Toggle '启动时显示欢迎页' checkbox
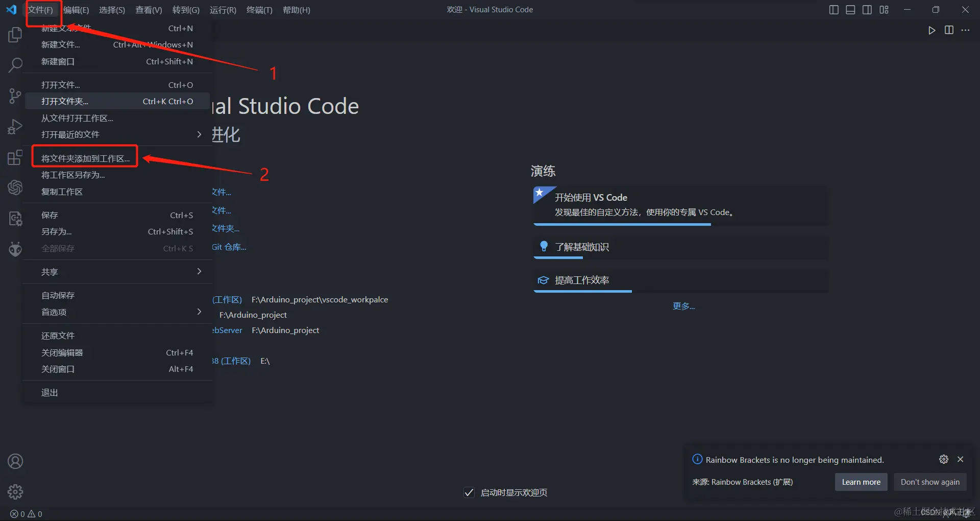The image size is (980, 521). pos(469,492)
